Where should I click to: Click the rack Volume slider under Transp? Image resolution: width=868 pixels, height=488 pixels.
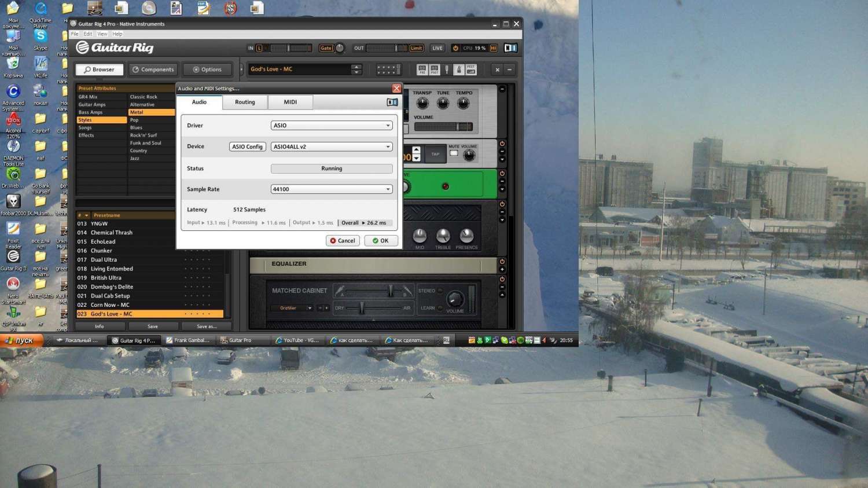[443, 127]
